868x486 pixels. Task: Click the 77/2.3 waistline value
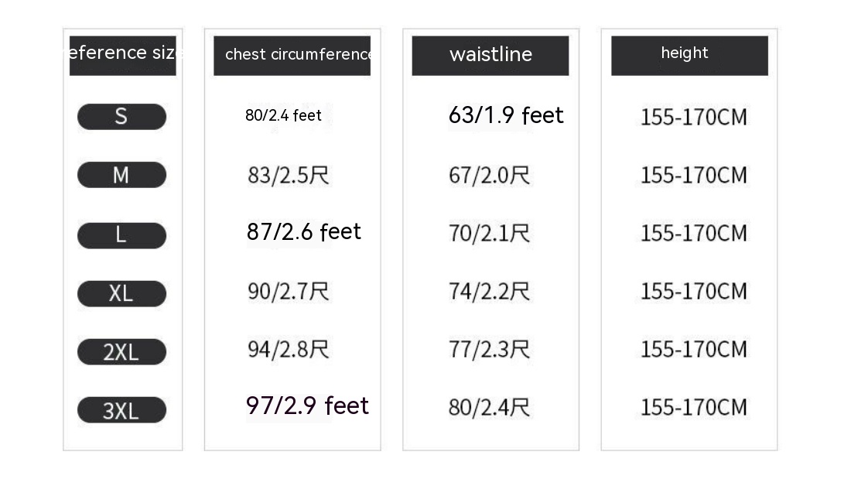click(x=489, y=349)
